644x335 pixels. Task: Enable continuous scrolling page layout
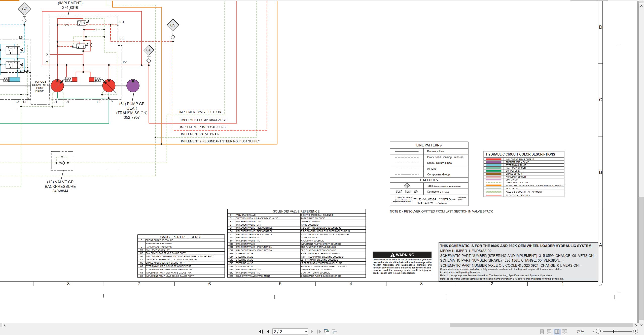[x=549, y=331]
